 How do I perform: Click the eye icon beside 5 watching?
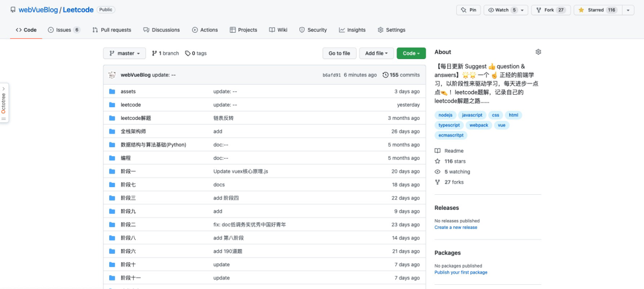(x=438, y=172)
